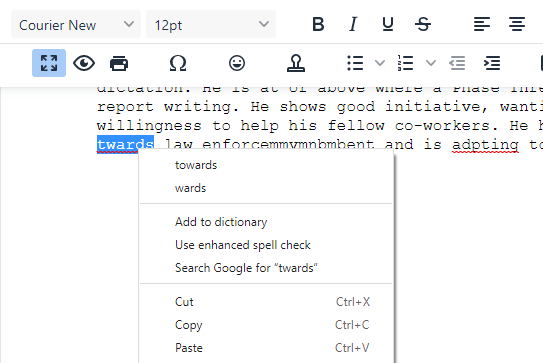Viewport: 543px width, 363px height.
Task: Select Copy from context menu
Action: click(266, 325)
